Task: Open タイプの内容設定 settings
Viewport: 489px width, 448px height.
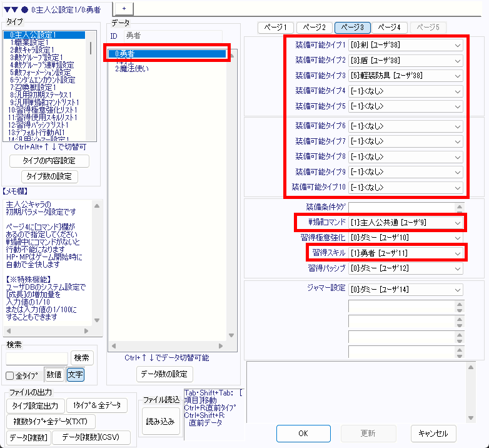Action: pos(49,161)
